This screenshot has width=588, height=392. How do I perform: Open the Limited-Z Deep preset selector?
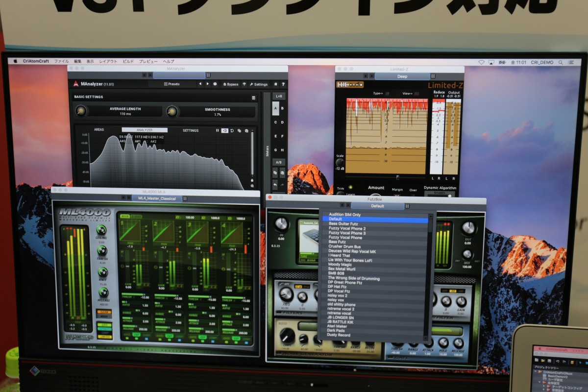402,76
